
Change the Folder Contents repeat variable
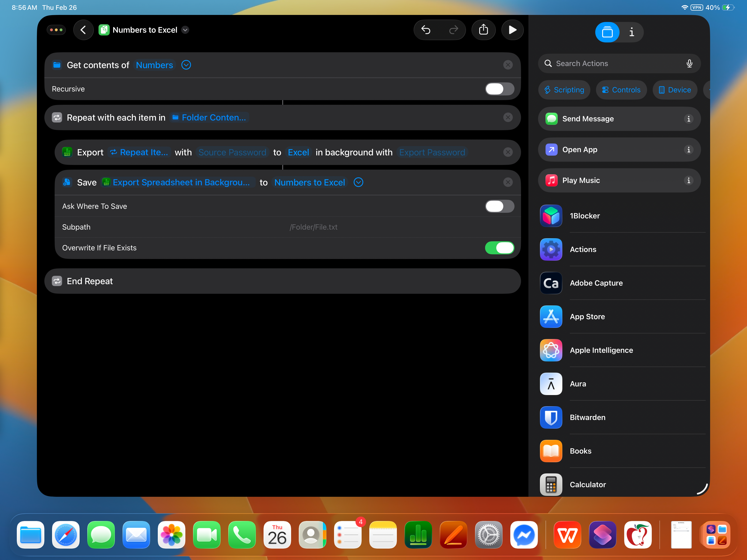tap(209, 117)
